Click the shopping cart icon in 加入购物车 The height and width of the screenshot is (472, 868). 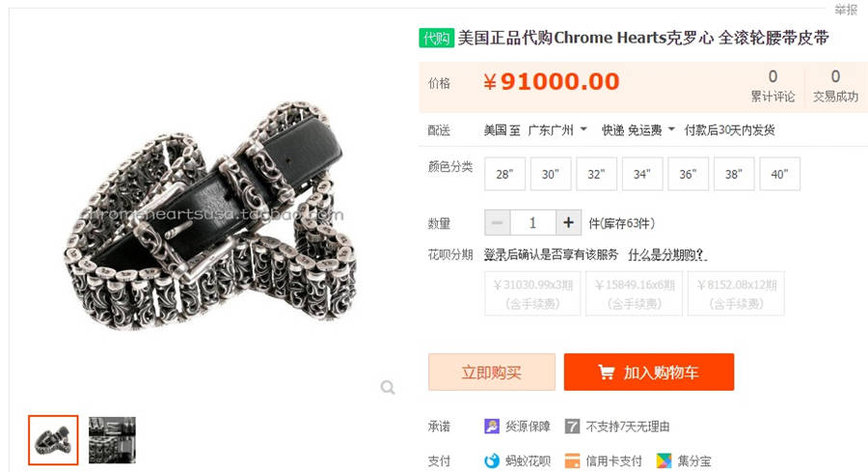[607, 373]
